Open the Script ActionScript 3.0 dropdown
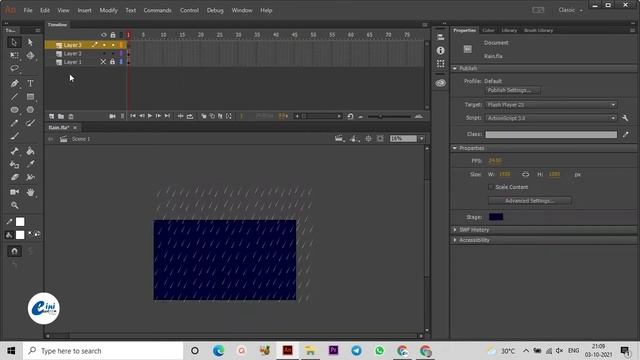The height and width of the screenshot is (360, 640). tap(551, 118)
